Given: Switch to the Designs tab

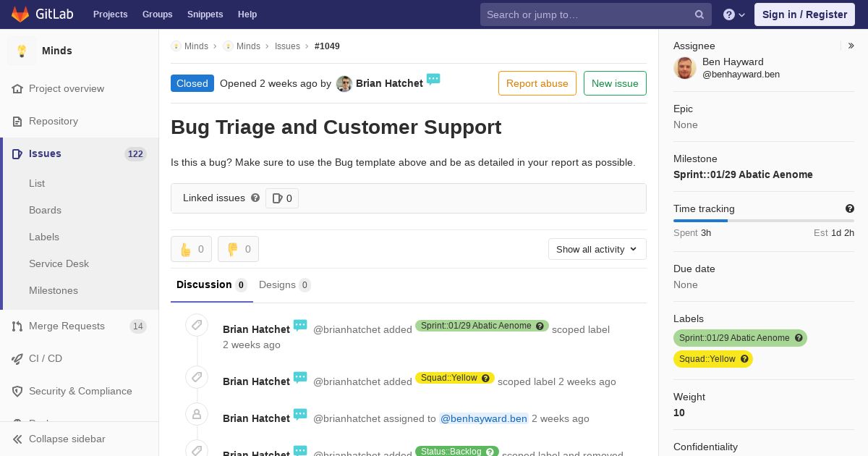Looking at the screenshot, I should pyautogui.click(x=285, y=284).
